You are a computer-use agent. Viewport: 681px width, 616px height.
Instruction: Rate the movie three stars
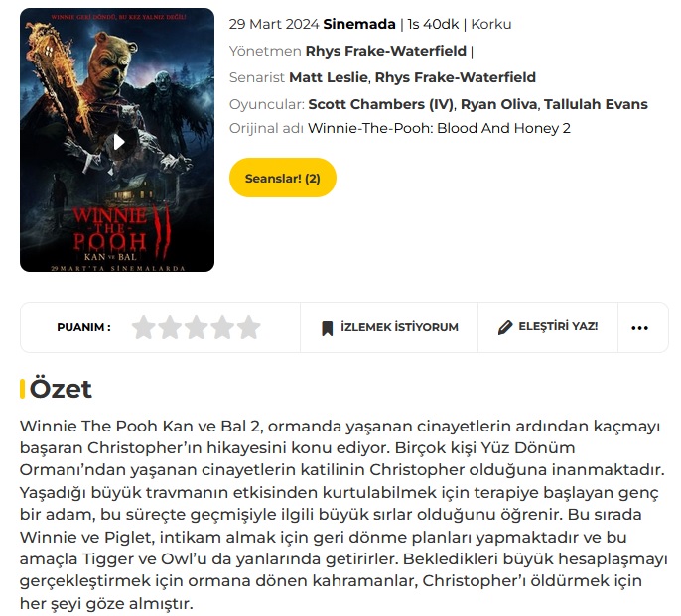coord(197,327)
